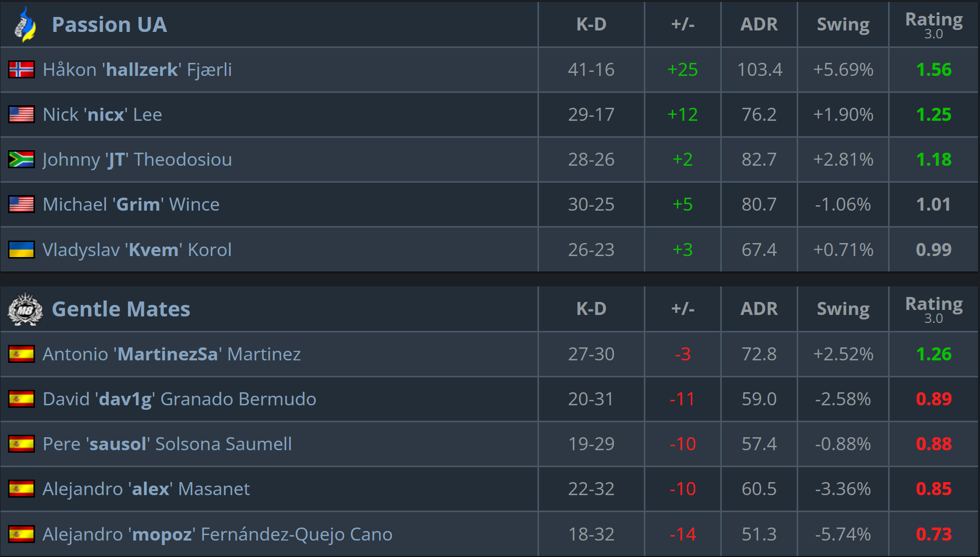The height and width of the screenshot is (557, 980).
Task: Click the Norwegian flag beside hallzerk
Action: [21, 70]
